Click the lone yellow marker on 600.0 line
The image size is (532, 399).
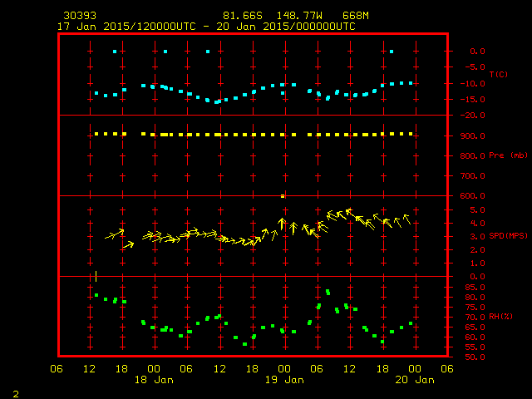tap(283, 196)
